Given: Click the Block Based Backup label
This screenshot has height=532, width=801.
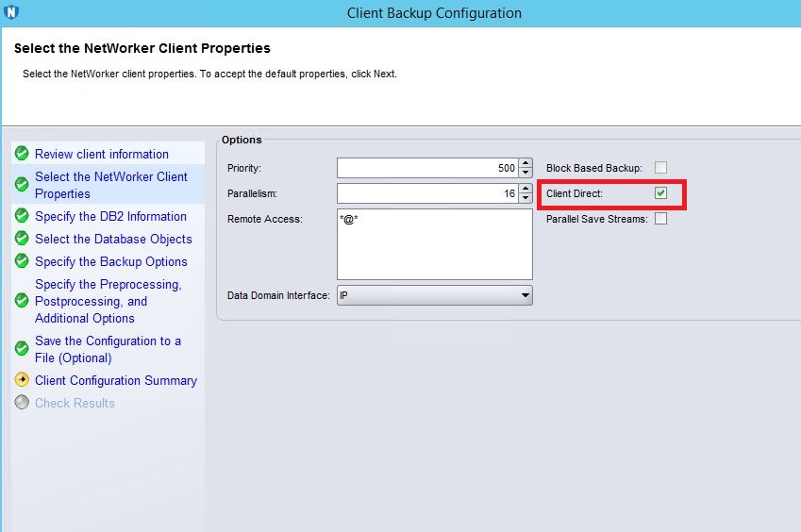Looking at the screenshot, I should tap(594, 168).
